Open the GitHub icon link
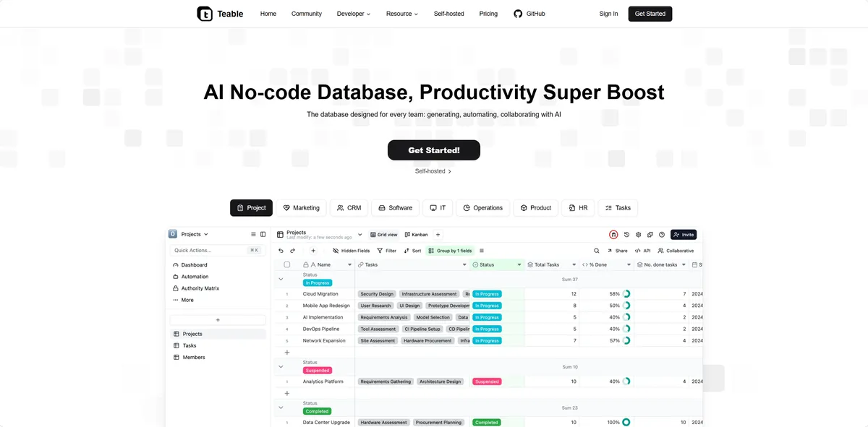The image size is (868, 427). (518, 14)
